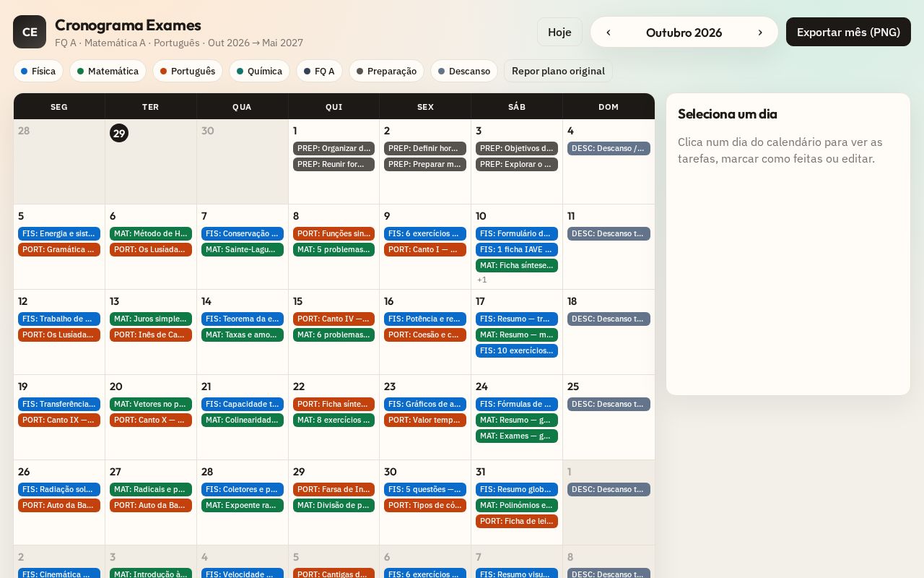
Task: Open PORT: Farsa de In... task
Action: (x=334, y=489)
